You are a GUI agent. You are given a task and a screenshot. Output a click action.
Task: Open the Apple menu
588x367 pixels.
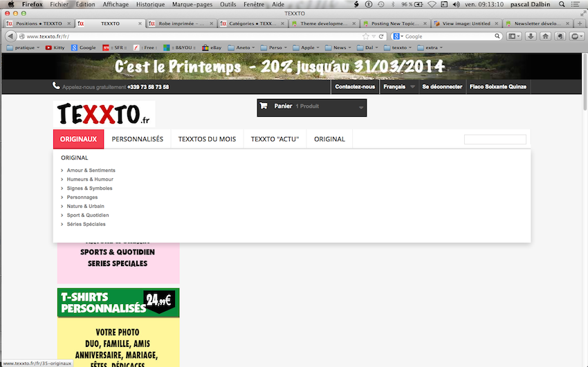tap(11, 5)
